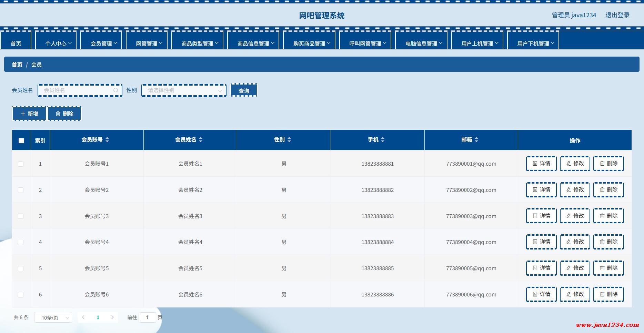The height and width of the screenshot is (333, 644).
Task: Check the checkbox for row 4
Action: pyautogui.click(x=21, y=242)
